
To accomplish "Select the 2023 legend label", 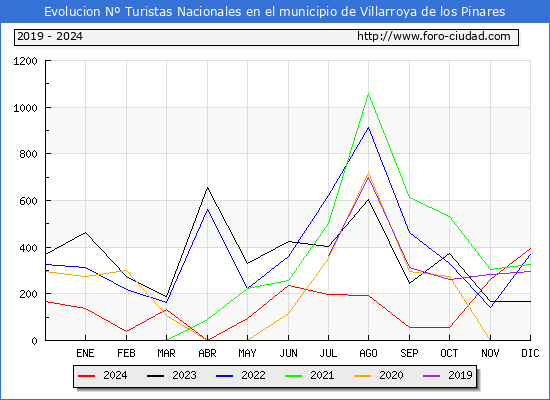I will pyautogui.click(x=184, y=375).
